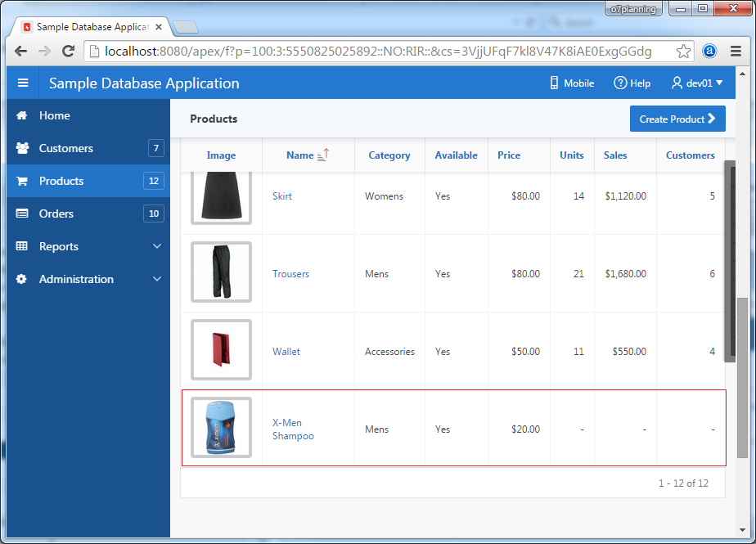Click the browser address bar URL
756x544 pixels.
tap(378, 51)
